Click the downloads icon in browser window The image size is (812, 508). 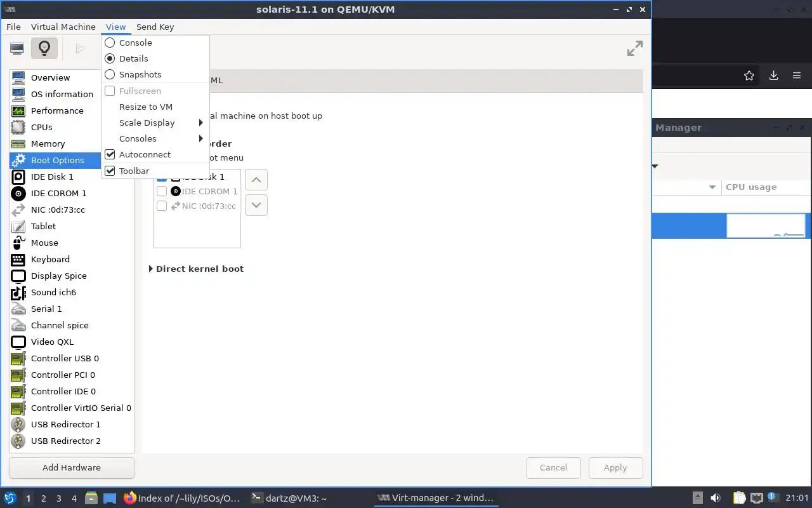pyautogui.click(x=773, y=76)
